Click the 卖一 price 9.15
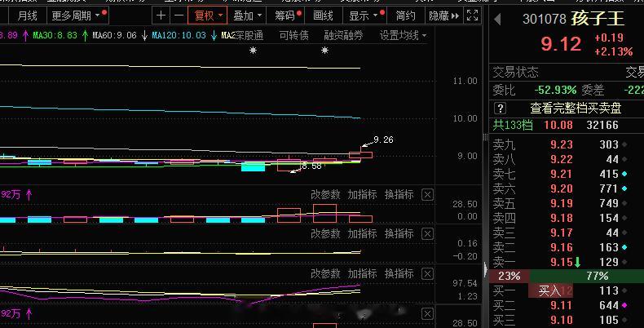The image size is (644, 328). click(x=562, y=262)
